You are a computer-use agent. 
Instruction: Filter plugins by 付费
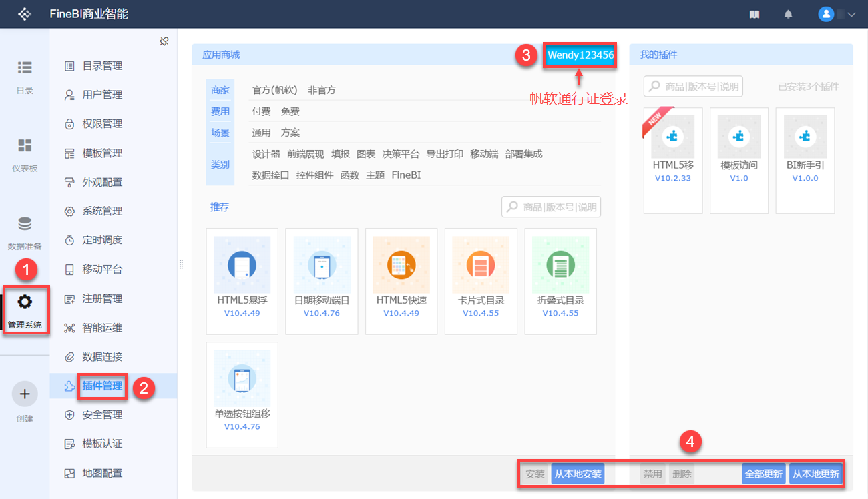pyautogui.click(x=262, y=111)
